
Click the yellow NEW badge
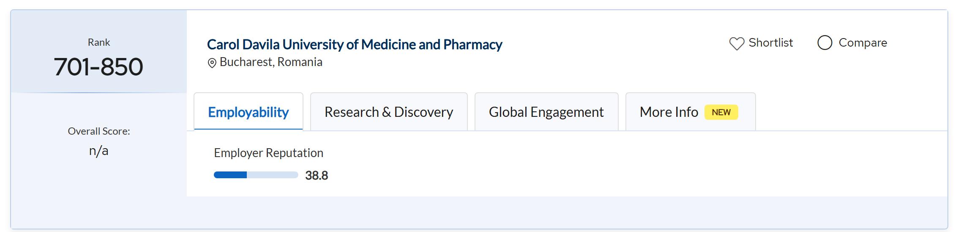(721, 112)
